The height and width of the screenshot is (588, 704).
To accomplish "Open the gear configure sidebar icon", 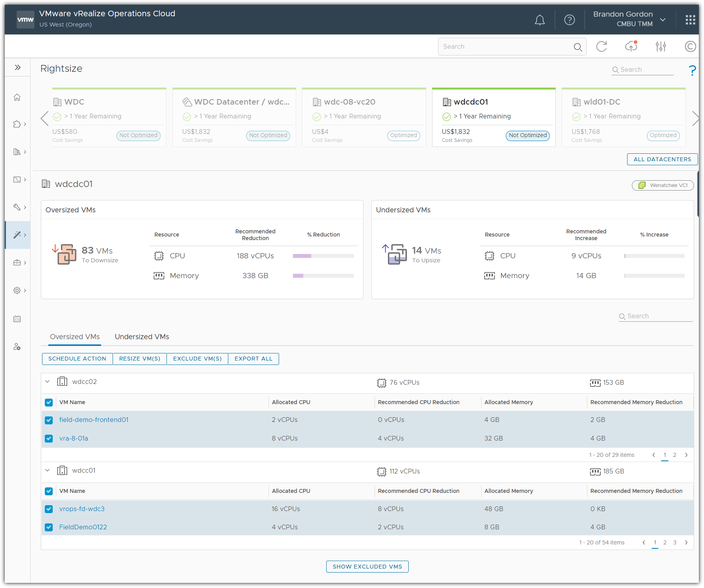I will pyautogui.click(x=17, y=290).
